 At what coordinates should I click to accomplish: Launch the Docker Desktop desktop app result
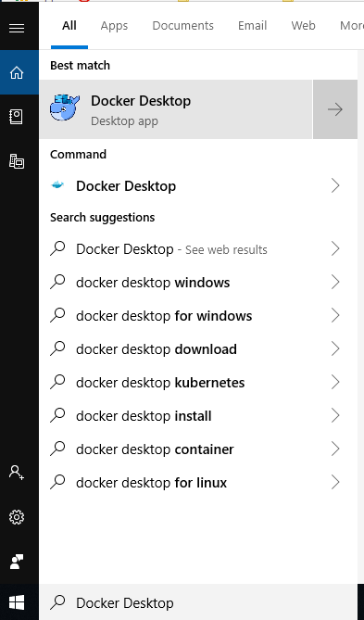point(176,109)
